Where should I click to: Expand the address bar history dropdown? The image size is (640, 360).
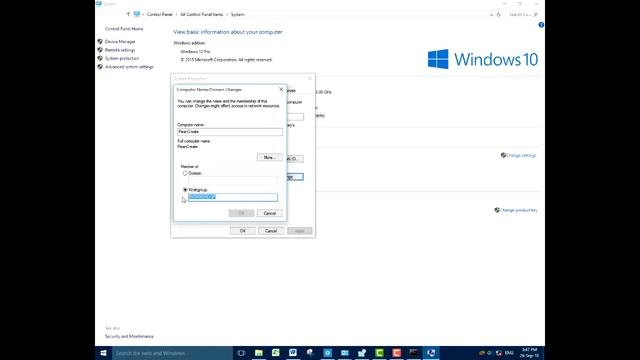click(491, 15)
